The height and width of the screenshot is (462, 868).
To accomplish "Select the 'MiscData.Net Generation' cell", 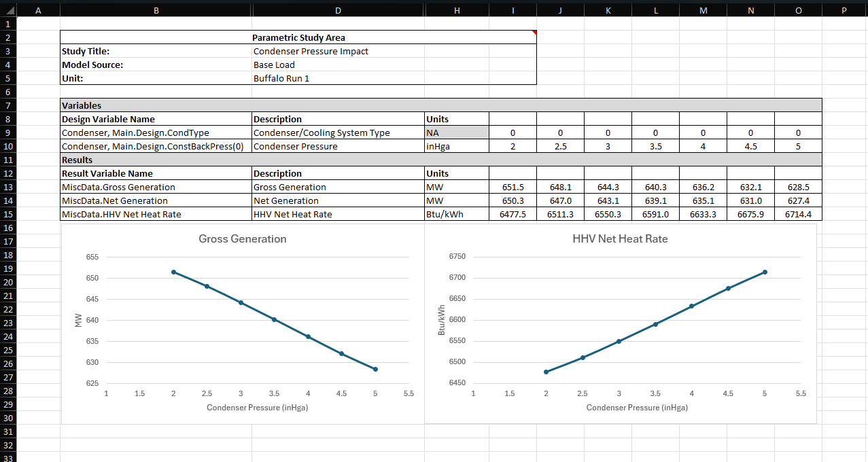I will (156, 200).
